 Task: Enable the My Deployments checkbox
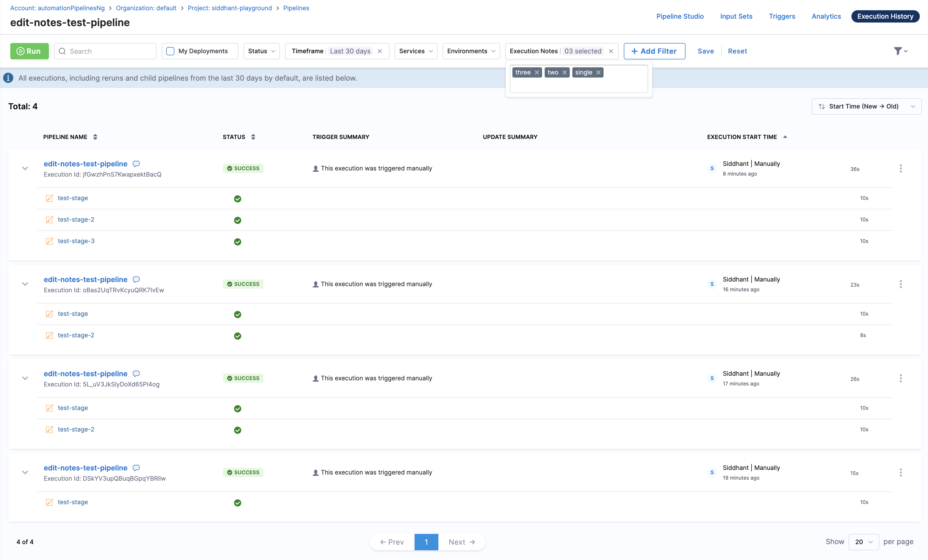coord(171,51)
